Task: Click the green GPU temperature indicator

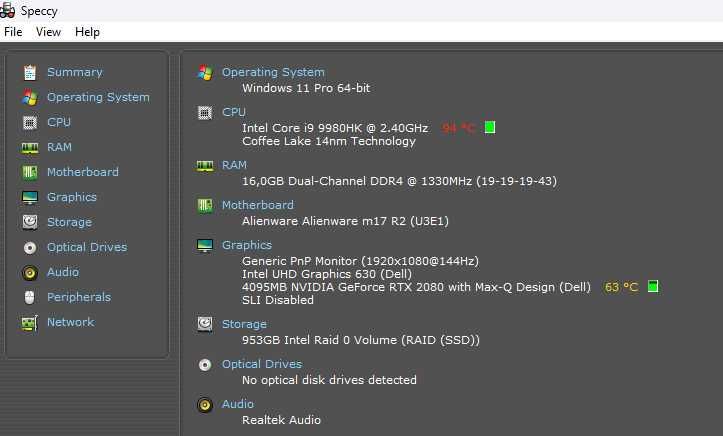Action: point(653,286)
